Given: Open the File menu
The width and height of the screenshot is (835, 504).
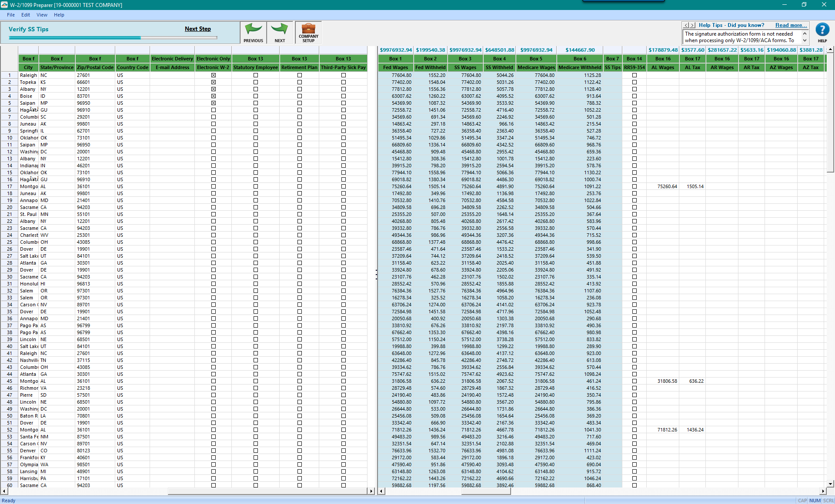Looking at the screenshot, I should (11, 15).
